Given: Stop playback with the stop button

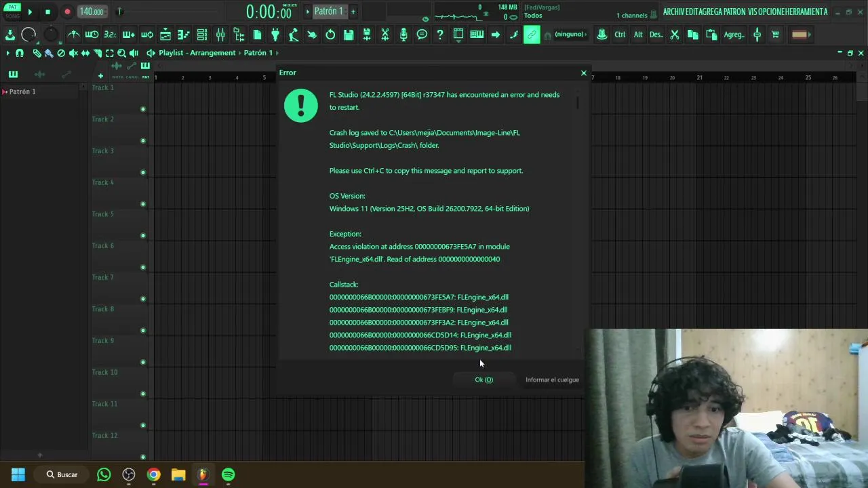Looking at the screenshot, I should pos(47,12).
